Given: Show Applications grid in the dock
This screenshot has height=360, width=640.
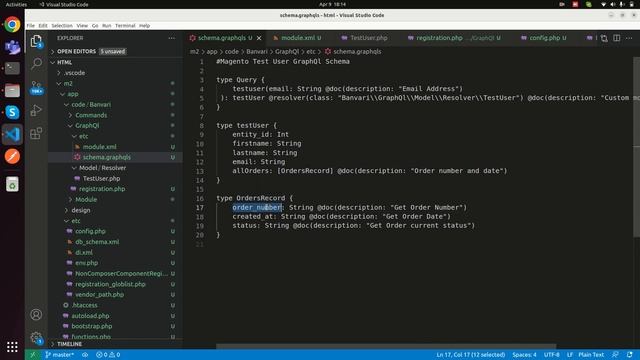Looking at the screenshot, I should click(x=12, y=347).
